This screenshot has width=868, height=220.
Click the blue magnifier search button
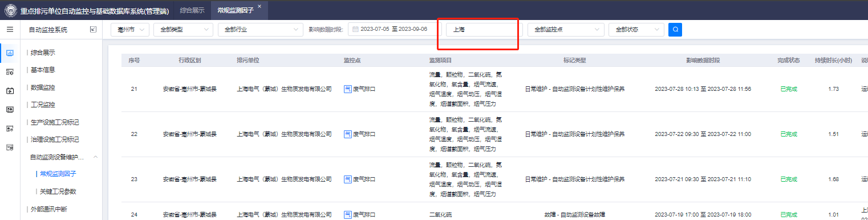coord(675,29)
